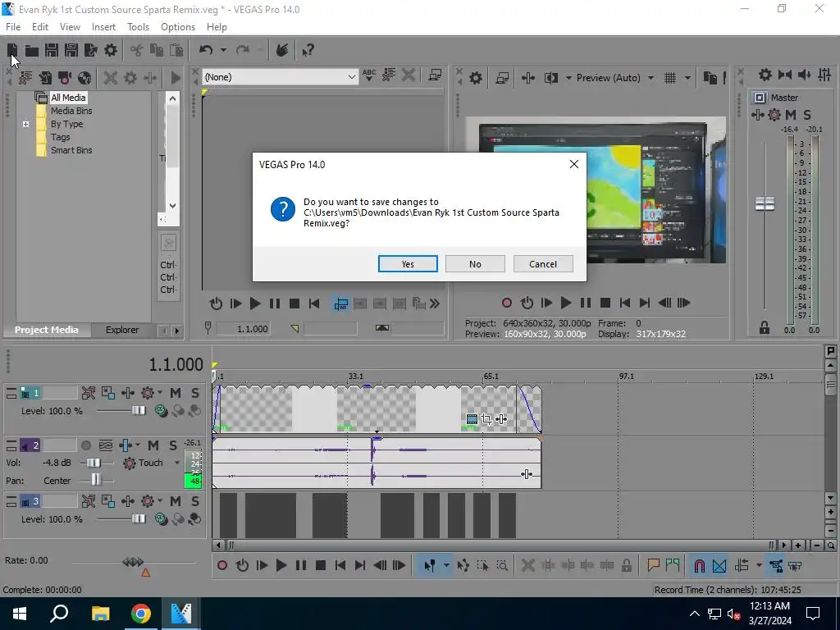
Task: Switch to the Explorer tab
Action: tap(122, 330)
